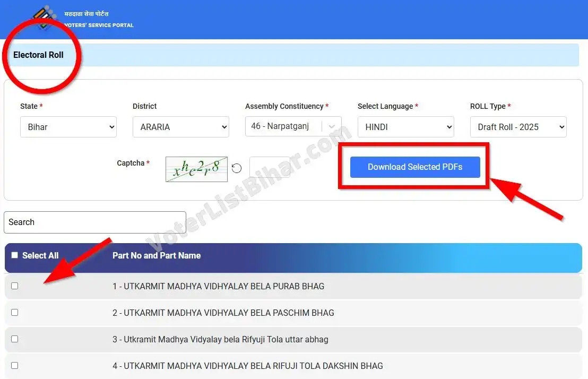Image resolution: width=588 pixels, height=379 pixels.
Task: Open the ROLL Type dropdown showing Draft Roll 2025
Action: tap(518, 127)
